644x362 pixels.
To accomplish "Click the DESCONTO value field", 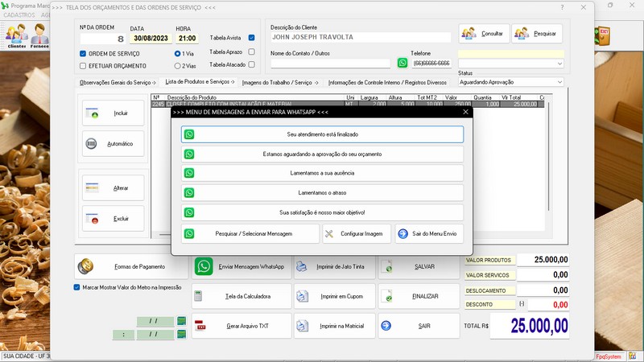I will pos(548,305).
